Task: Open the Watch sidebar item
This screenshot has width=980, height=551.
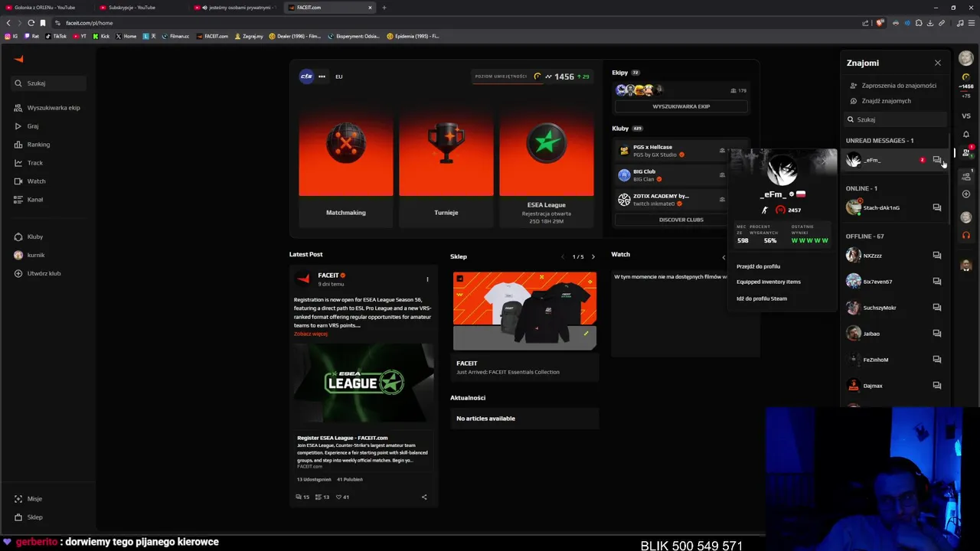Action: click(x=30, y=181)
